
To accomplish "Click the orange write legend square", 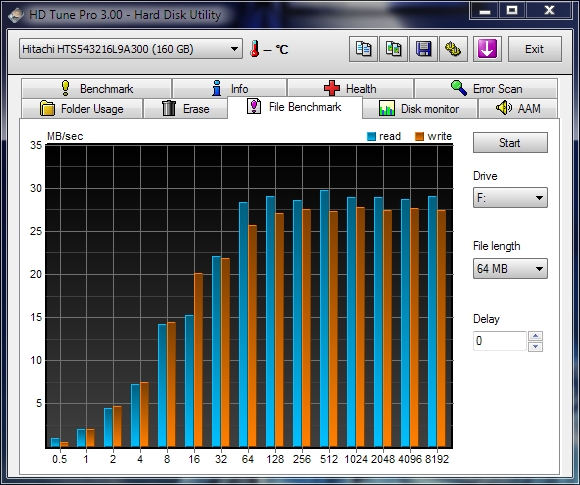I will pyautogui.click(x=419, y=137).
